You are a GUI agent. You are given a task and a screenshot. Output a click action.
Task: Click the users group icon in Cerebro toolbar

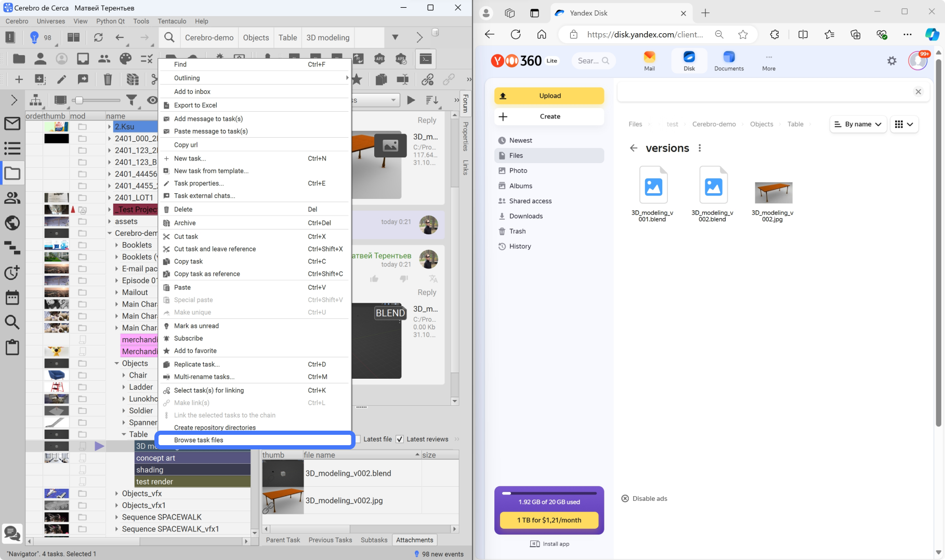click(x=104, y=59)
